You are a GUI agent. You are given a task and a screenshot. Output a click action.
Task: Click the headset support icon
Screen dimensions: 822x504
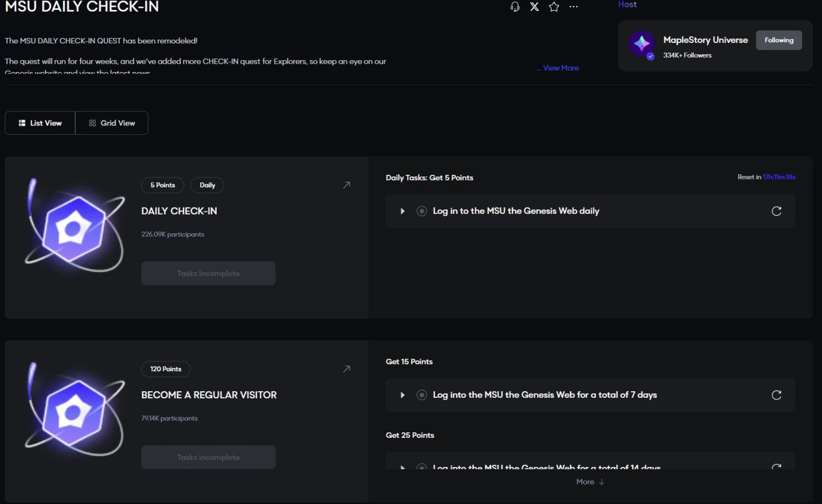tap(515, 7)
